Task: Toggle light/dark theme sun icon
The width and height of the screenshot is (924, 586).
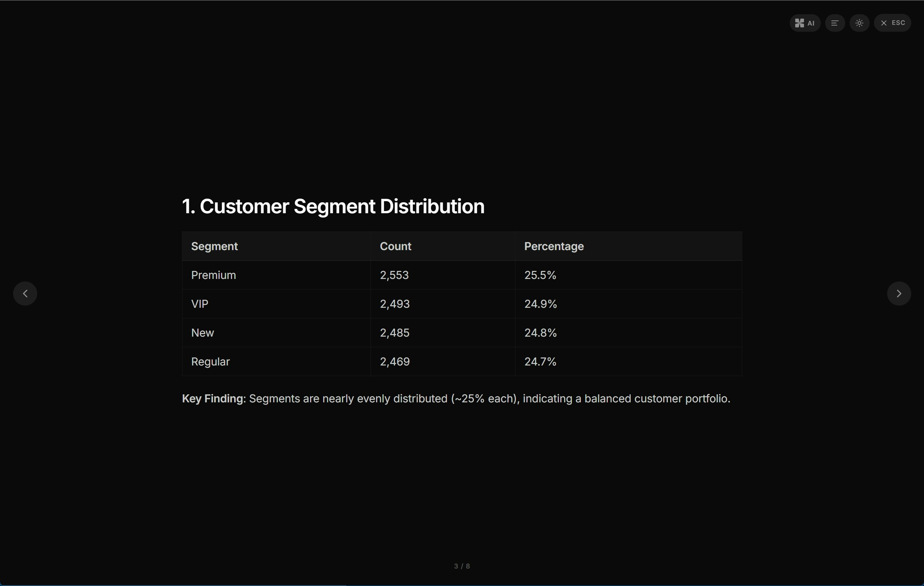Action: [859, 23]
